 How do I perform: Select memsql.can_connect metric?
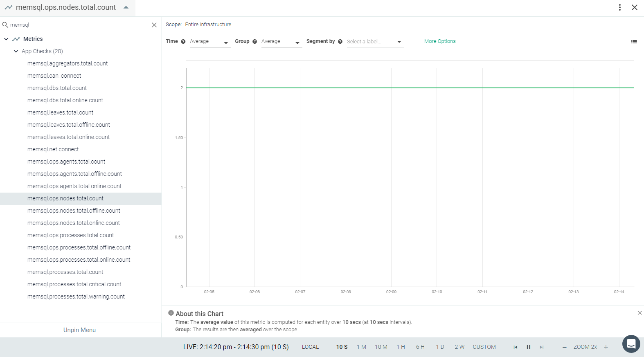pos(54,76)
